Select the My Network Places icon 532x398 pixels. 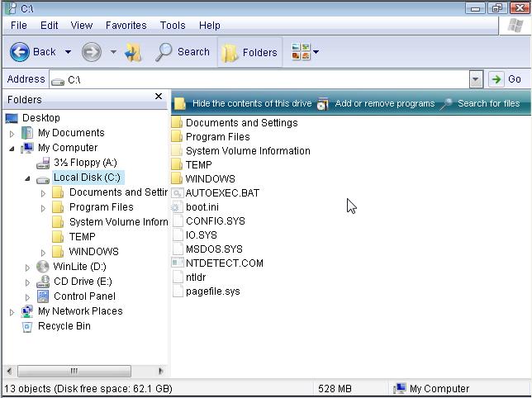coord(27,311)
